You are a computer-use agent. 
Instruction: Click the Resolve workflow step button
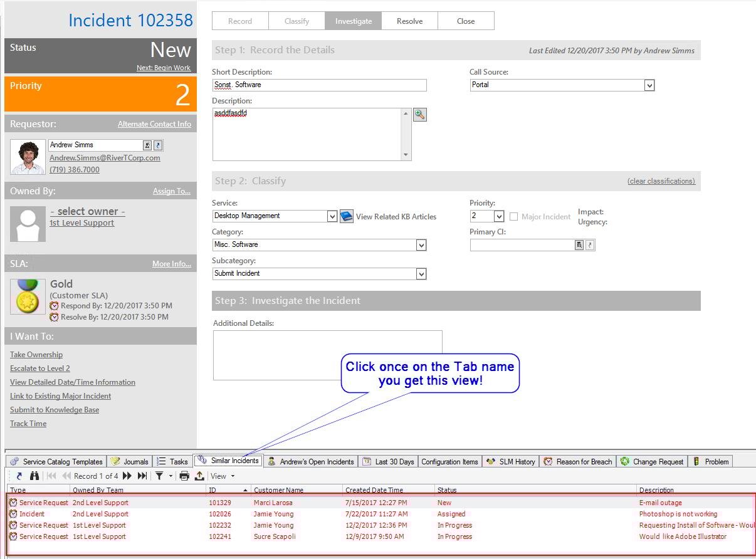(x=409, y=21)
